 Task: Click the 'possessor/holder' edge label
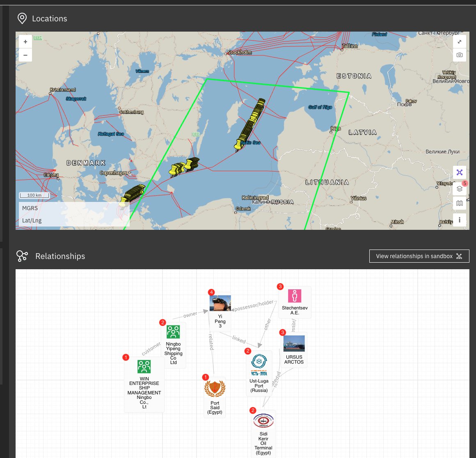tap(254, 306)
